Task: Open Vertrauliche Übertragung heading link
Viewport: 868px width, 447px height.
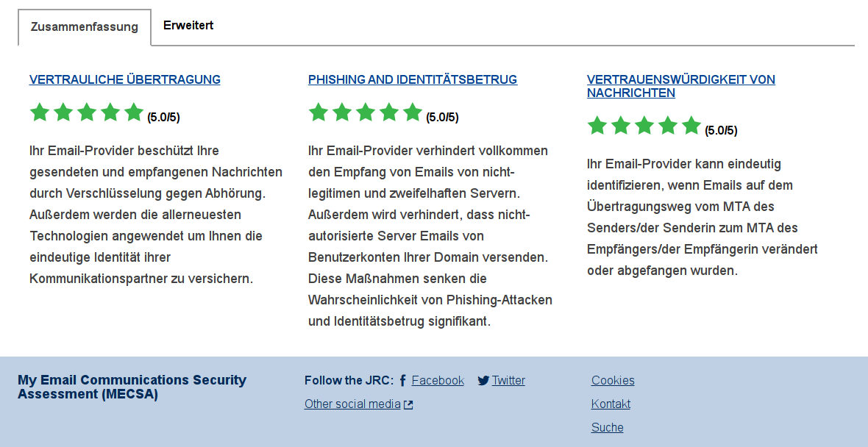Action: 124,79
